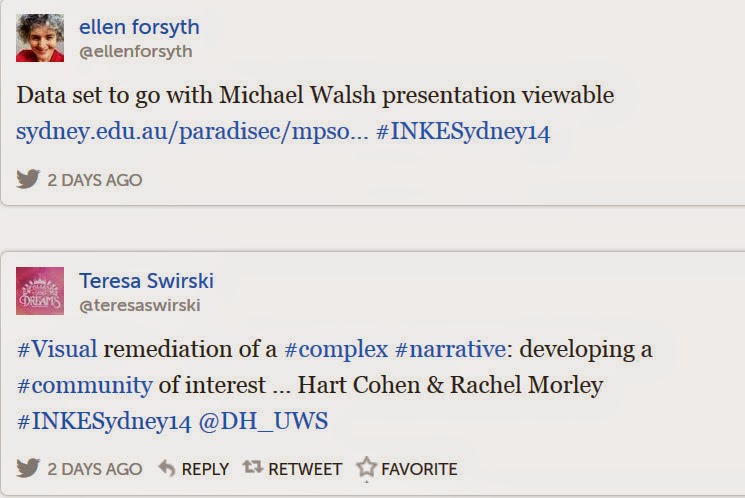Click the #community hashtag
This screenshot has height=498, width=745.
[85, 386]
